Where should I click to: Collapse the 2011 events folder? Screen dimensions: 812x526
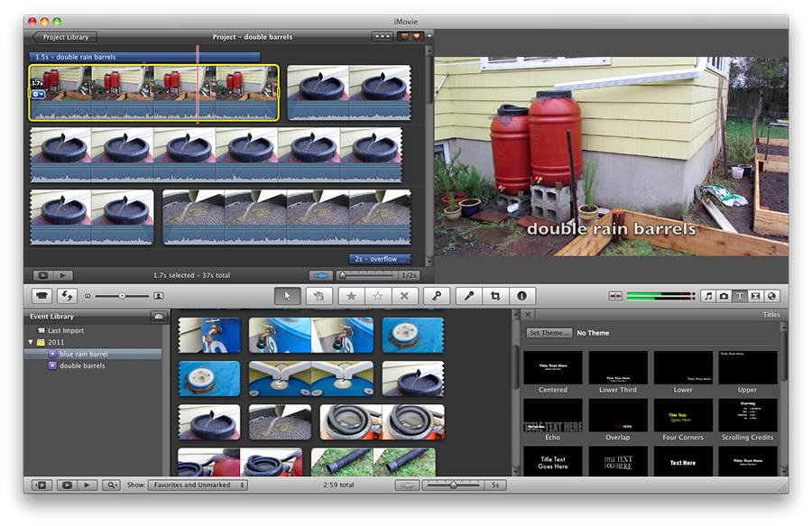[31, 343]
